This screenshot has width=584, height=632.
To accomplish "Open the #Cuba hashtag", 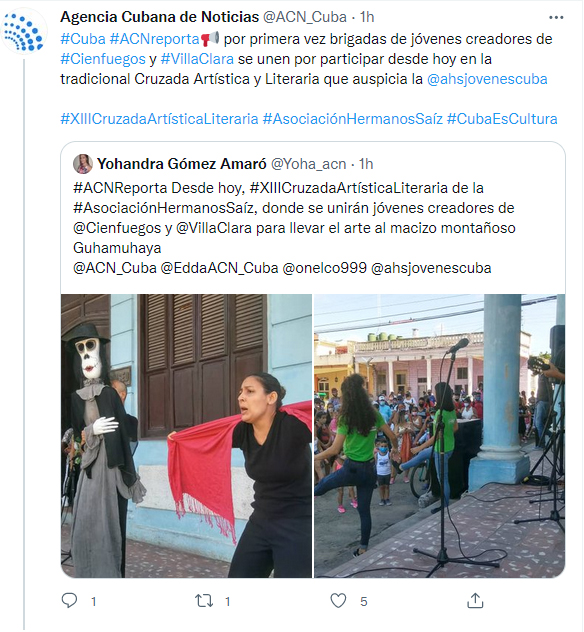I will coord(83,39).
